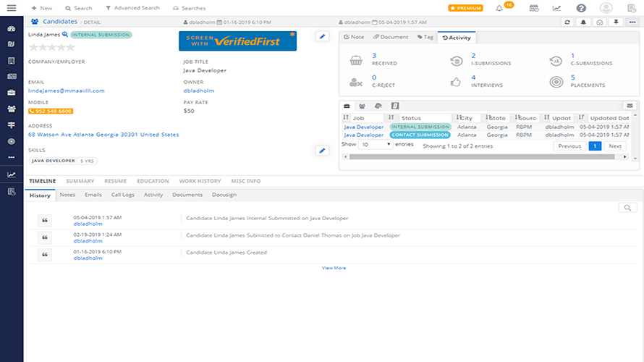Click the 5 Placements count
Screen dimensions: 644x362
[573, 77]
